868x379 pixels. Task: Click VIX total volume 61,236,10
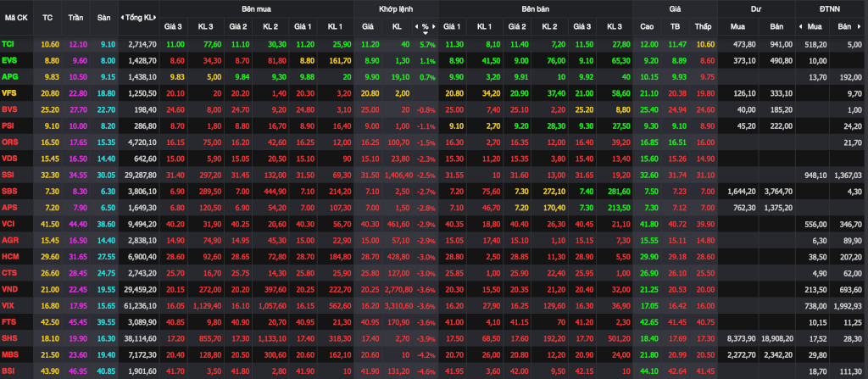tap(142, 305)
